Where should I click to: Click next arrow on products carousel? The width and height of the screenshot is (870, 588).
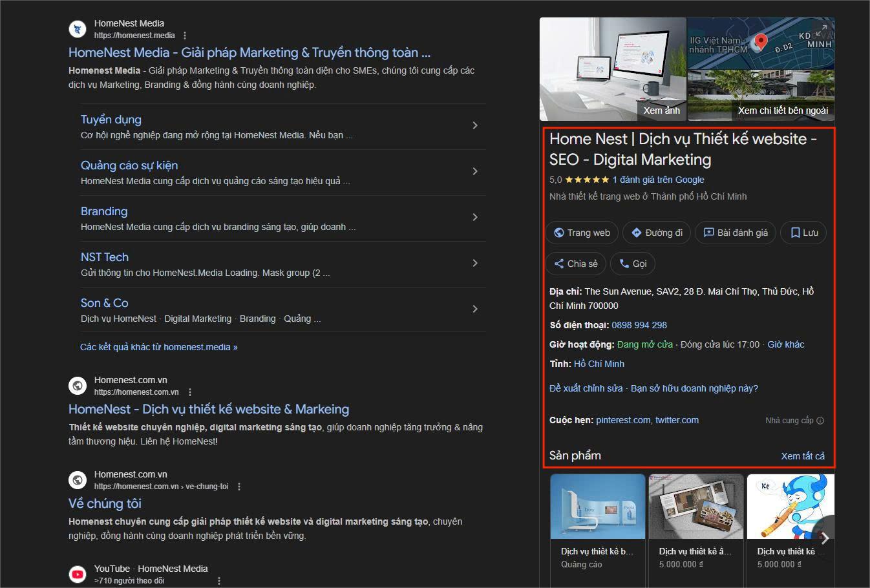point(824,538)
